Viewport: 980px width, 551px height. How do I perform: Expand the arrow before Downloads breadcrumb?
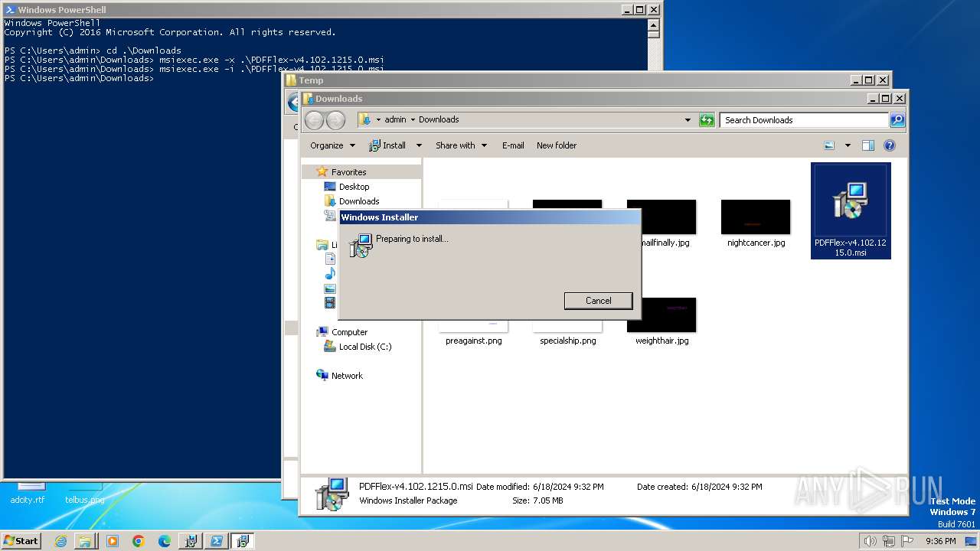(x=413, y=119)
